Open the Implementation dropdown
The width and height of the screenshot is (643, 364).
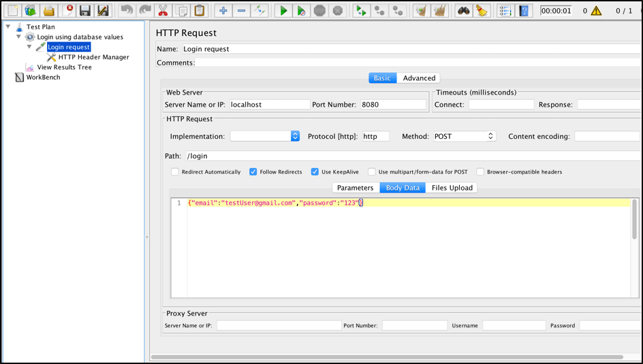tap(264, 136)
